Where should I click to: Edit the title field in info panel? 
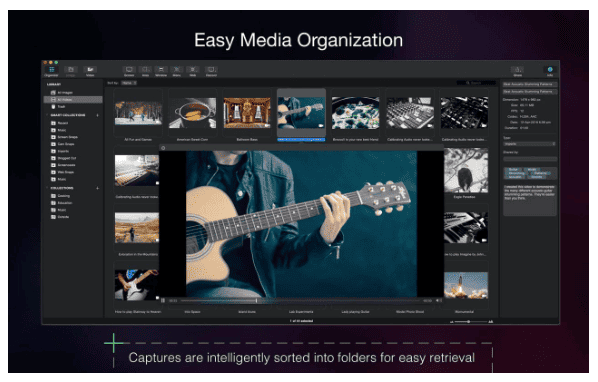[530, 84]
